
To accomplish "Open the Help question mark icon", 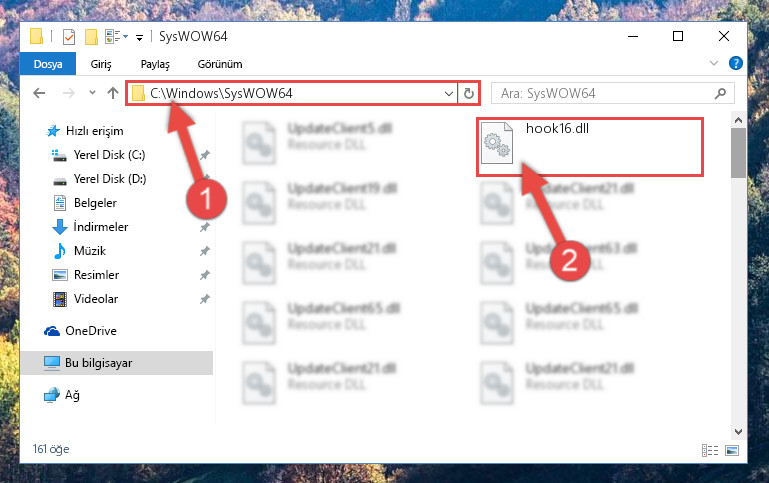I will point(736,63).
